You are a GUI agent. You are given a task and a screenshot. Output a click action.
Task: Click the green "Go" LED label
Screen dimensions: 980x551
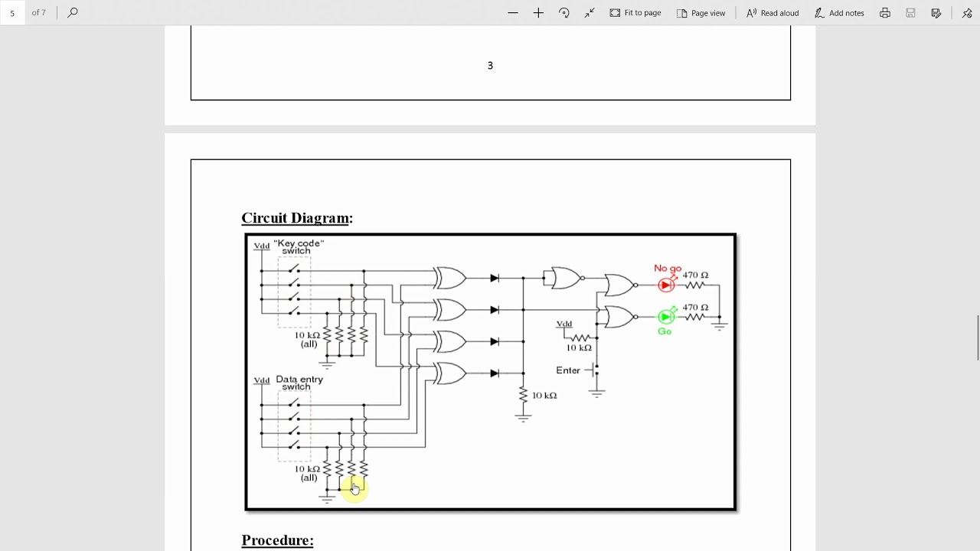[x=665, y=331]
